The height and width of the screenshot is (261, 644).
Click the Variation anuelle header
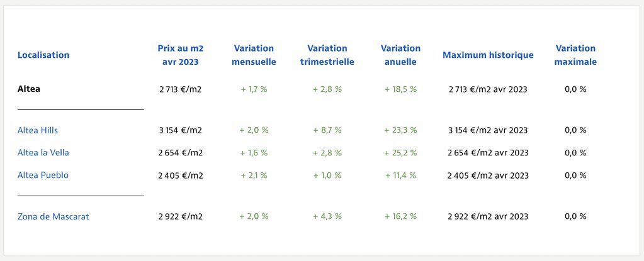[400, 55]
